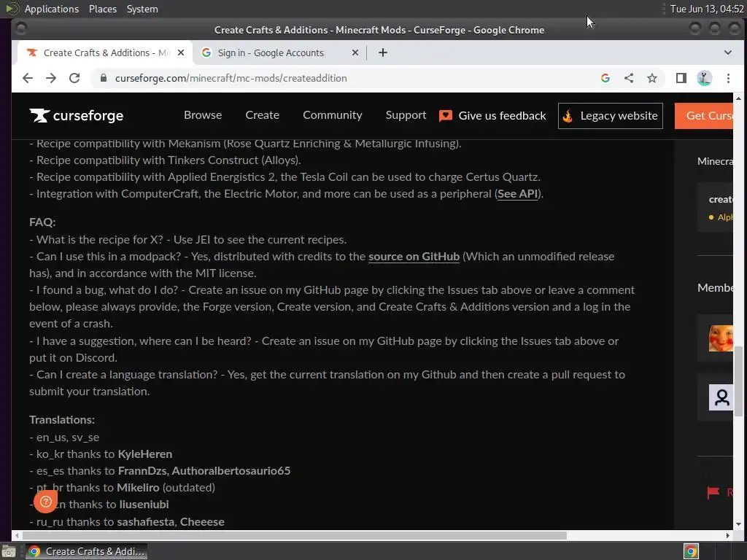Viewport: 747px width, 560px height.
Task: Click the Google icon in address bar
Action: [605, 78]
